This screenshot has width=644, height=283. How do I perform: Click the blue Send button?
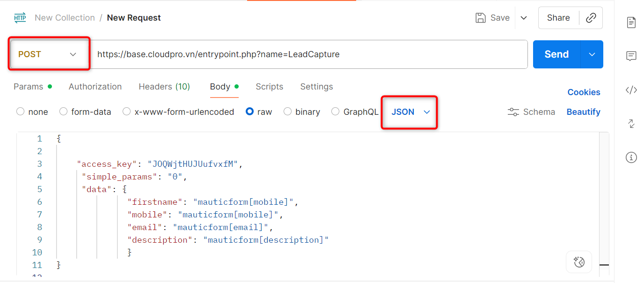(x=556, y=54)
